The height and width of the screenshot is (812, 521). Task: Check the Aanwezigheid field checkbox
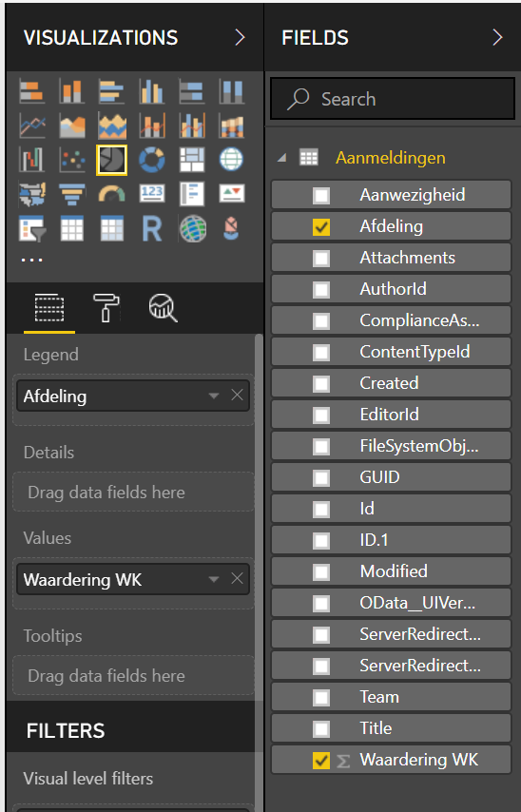tap(321, 196)
